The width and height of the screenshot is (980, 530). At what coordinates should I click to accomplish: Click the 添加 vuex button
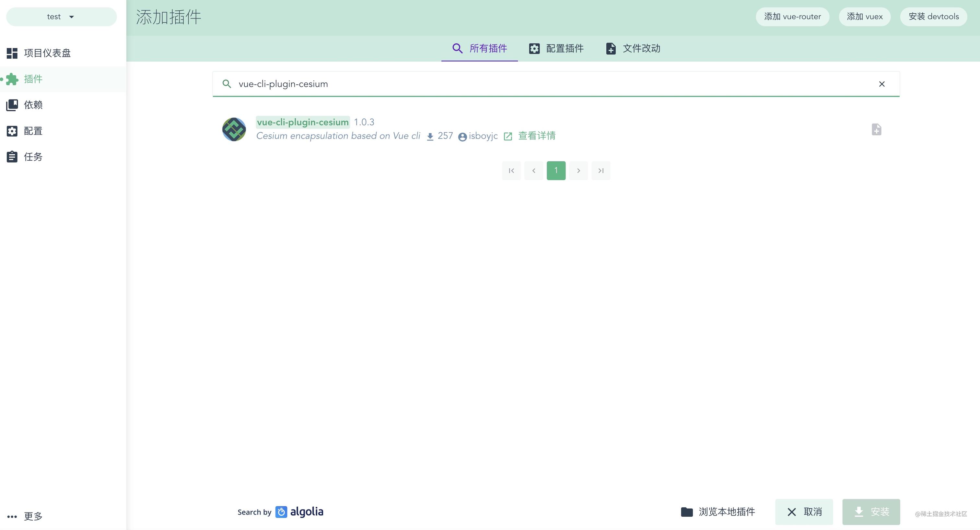[x=865, y=17]
